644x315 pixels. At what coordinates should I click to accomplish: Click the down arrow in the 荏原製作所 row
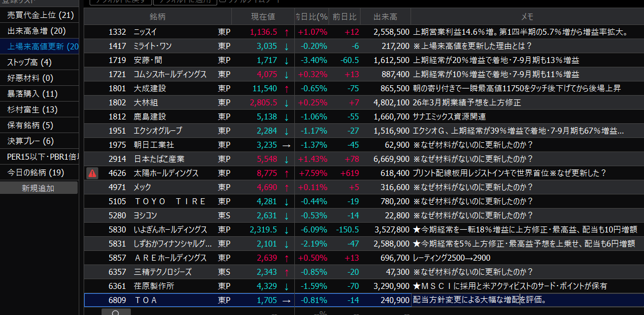(x=286, y=286)
